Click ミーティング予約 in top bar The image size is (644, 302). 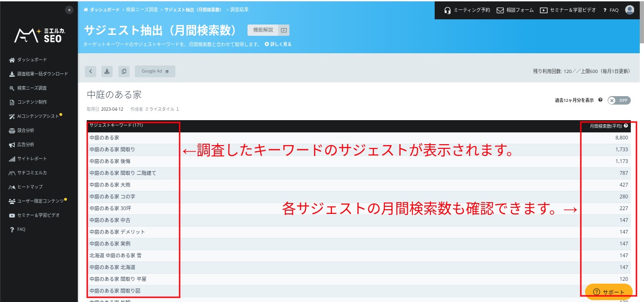point(467,10)
